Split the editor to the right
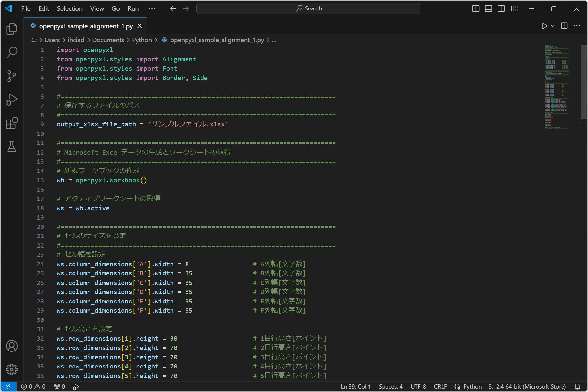 point(564,26)
